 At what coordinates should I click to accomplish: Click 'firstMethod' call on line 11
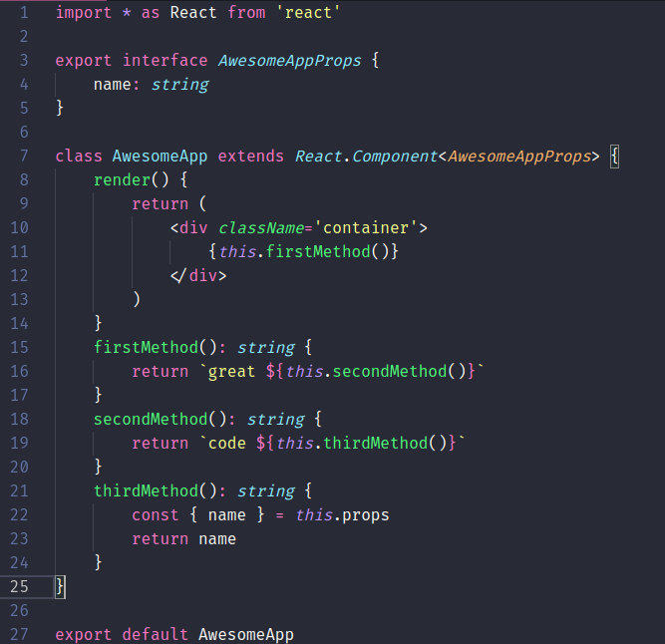tap(318, 252)
